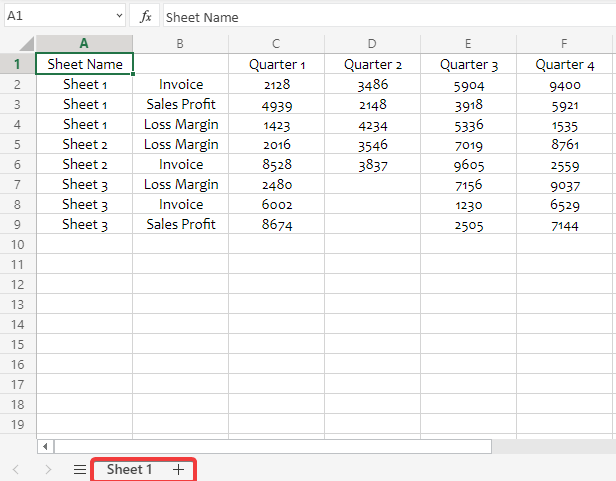Click the Quarter 3 header cell
The height and width of the screenshot is (481, 616).
click(468, 64)
